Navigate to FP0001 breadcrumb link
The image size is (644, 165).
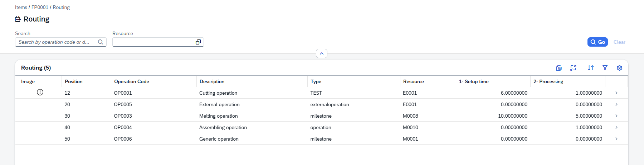[40, 7]
